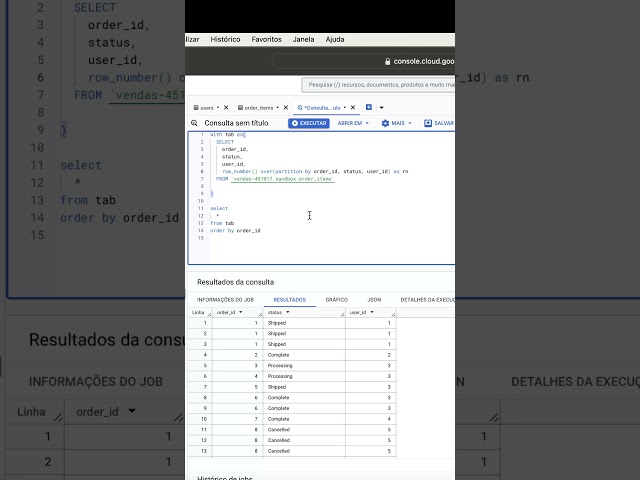Viewport: 640px width, 480px height.
Task: Click the Linha column resize handle
Action: click(x=209, y=314)
